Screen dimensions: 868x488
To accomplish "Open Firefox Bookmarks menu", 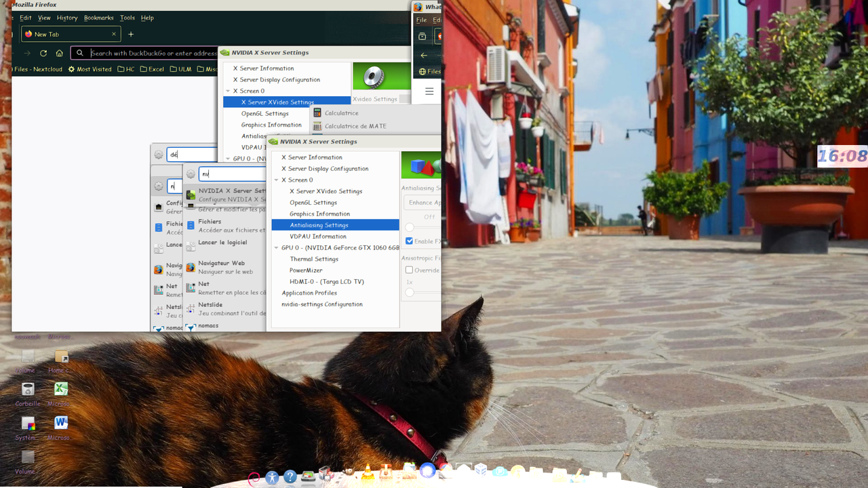I will pyautogui.click(x=99, y=18).
